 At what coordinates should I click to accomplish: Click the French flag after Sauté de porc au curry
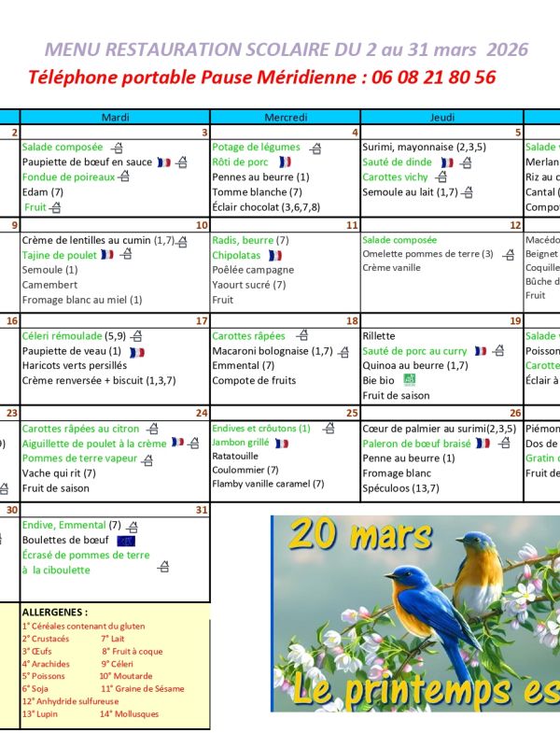pyautogui.click(x=481, y=351)
